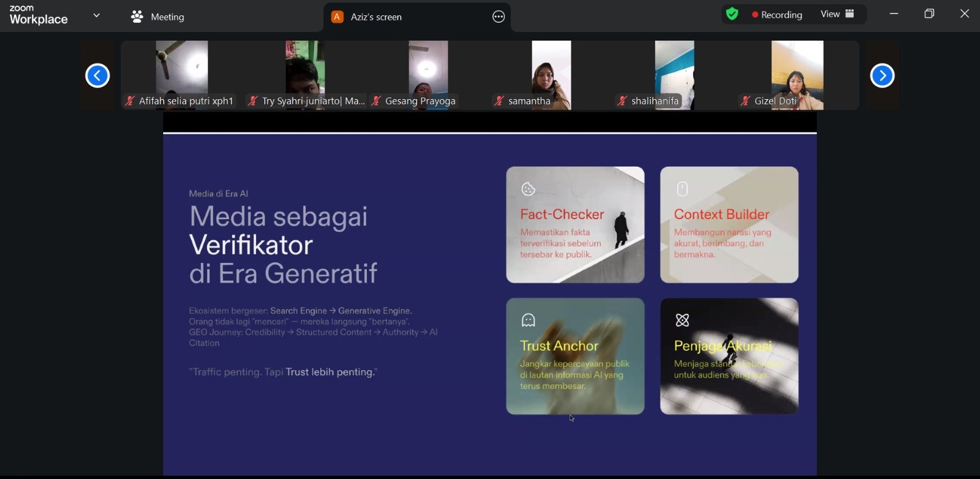980x479 pixels.
Task: Click muted mic icon beside Gizel Doti
Action: click(x=745, y=101)
